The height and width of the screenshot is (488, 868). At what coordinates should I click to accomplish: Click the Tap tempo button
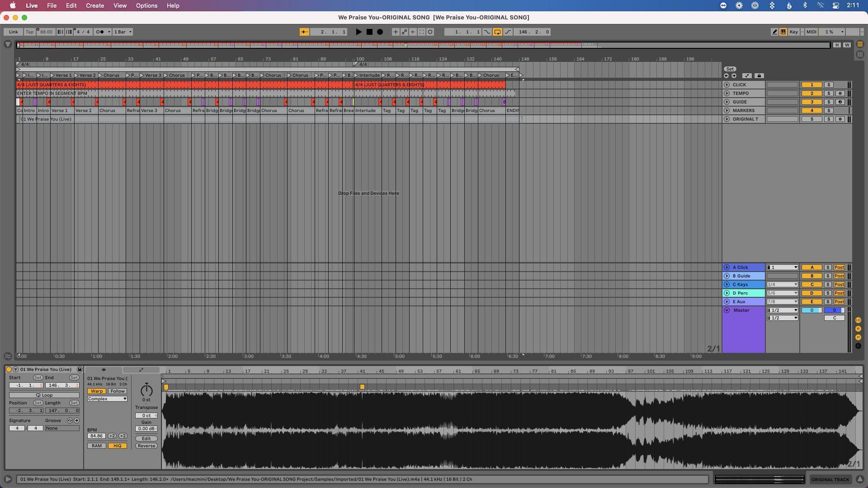pos(29,32)
